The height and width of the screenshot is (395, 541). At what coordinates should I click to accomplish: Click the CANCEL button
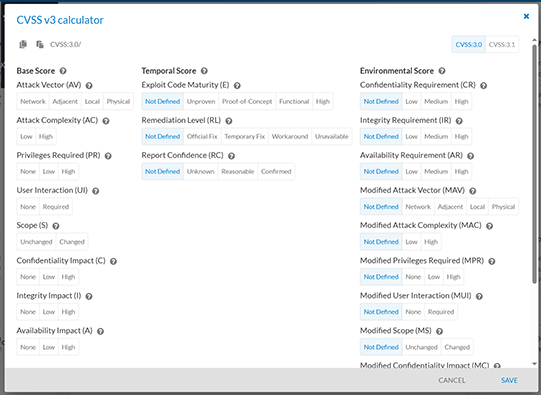point(452,380)
